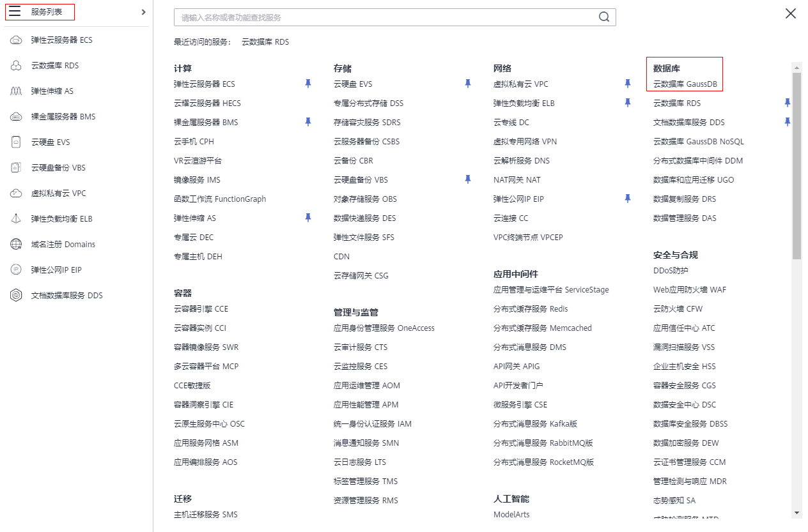Screen dimensions: 808x532
Task: Unpin 云硬盘备份 VBS in the 存储 list
Action: [x=468, y=179]
